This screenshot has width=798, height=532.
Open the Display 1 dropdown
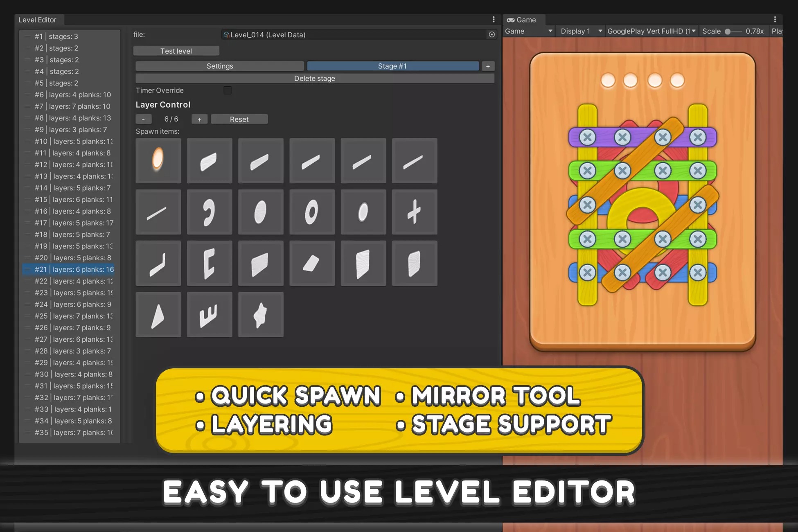tap(581, 31)
